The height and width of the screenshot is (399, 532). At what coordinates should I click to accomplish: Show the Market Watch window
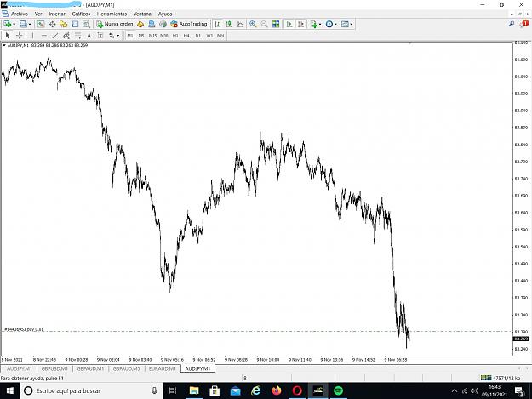tap(41, 24)
